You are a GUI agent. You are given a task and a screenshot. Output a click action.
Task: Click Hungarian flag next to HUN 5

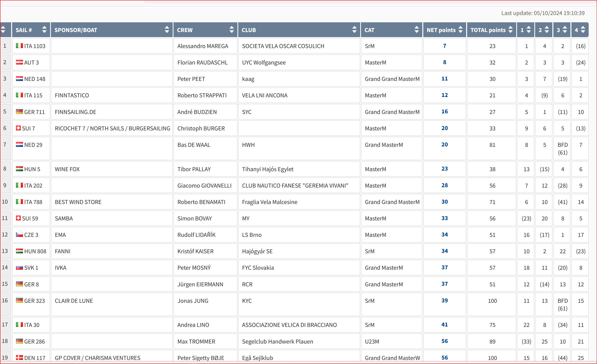pyautogui.click(x=19, y=169)
